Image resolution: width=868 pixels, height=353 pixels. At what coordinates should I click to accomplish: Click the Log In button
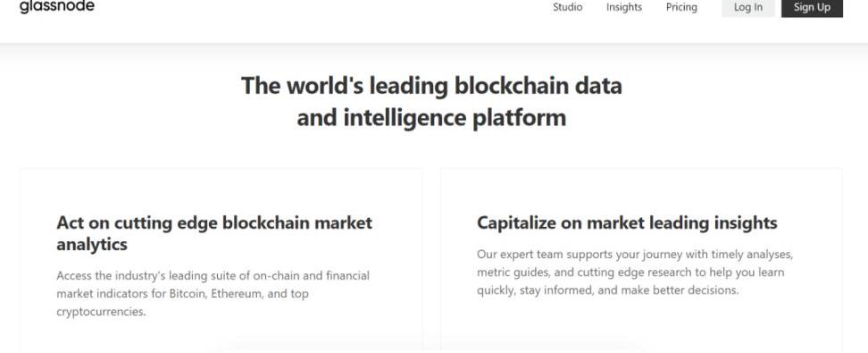747,8
